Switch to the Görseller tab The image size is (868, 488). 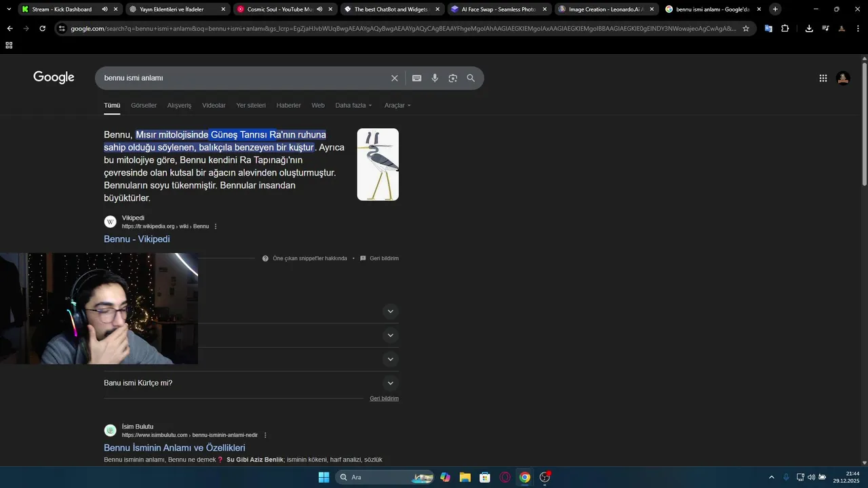(x=144, y=105)
